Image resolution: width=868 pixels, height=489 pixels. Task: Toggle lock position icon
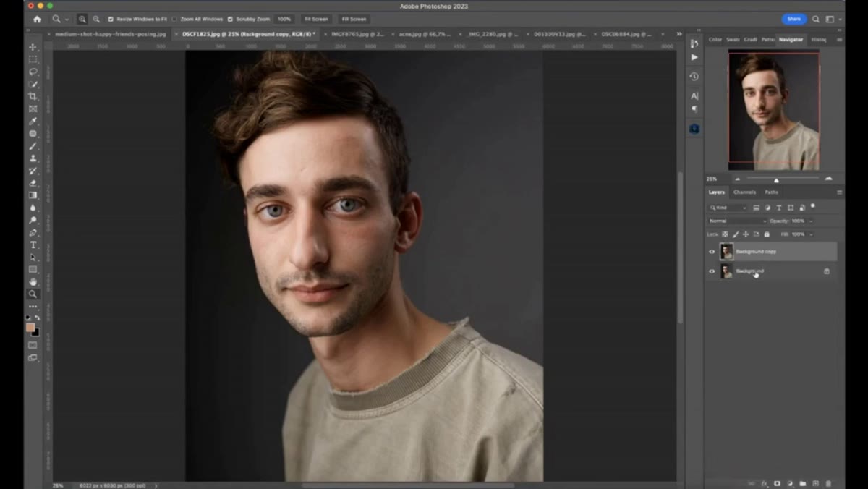[x=746, y=234]
